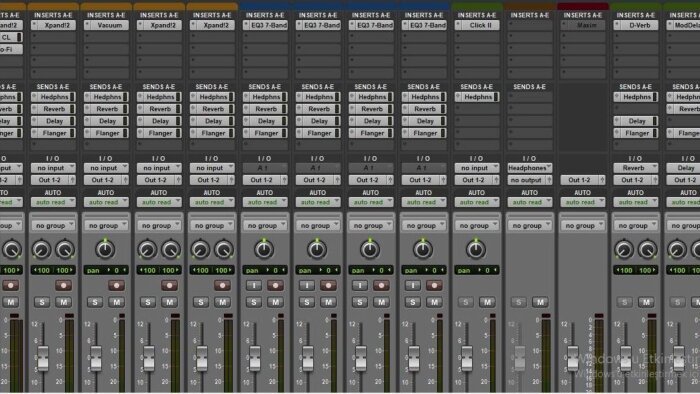
Task: Open 'no group' selector on Vacuum track
Action: tap(106, 225)
